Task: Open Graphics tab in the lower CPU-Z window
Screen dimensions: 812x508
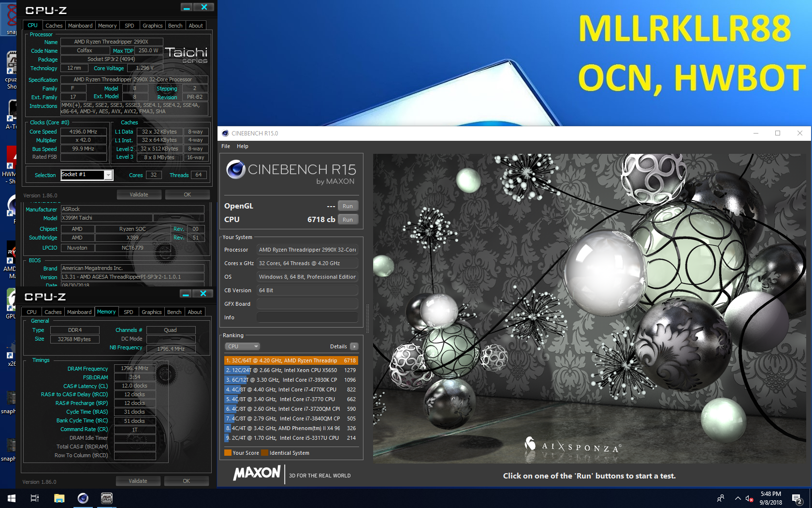Action: tap(152, 312)
